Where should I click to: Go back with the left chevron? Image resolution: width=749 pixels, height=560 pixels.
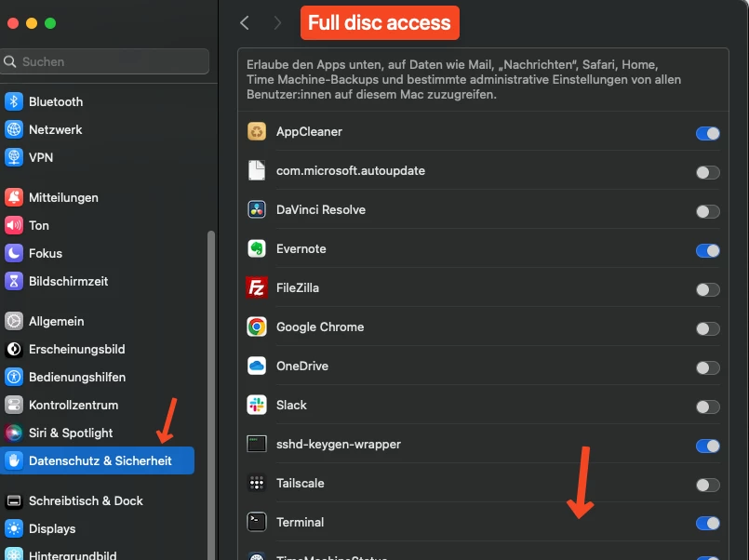coord(245,22)
